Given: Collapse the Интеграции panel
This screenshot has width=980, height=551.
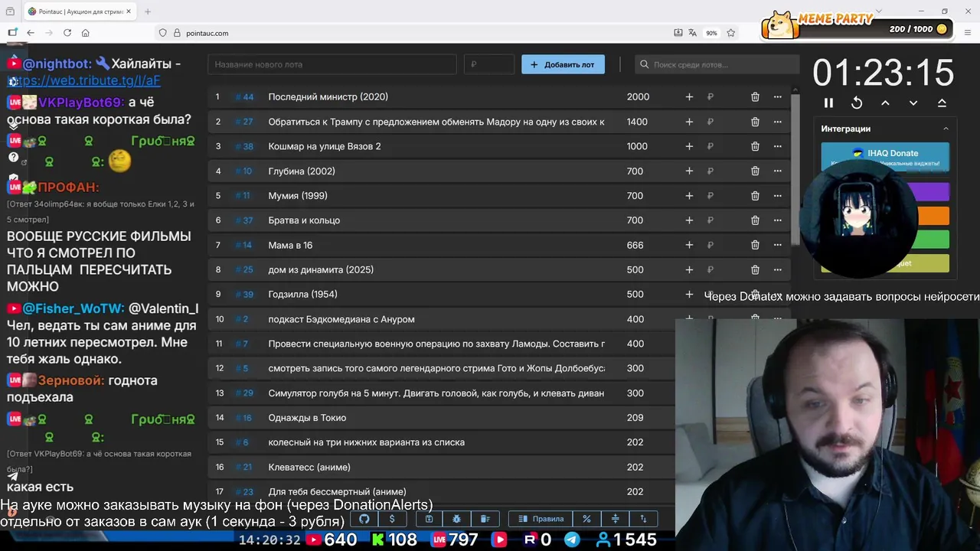Looking at the screenshot, I should pyautogui.click(x=946, y=129).
